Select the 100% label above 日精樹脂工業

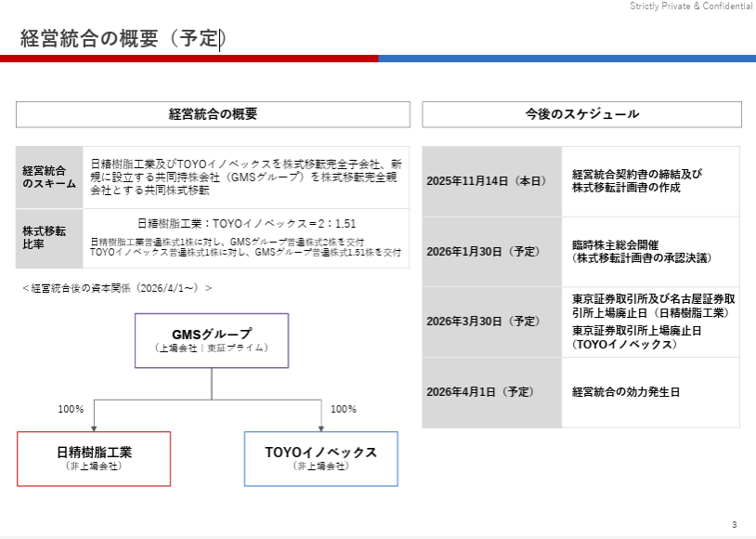[x=71, y=409]
